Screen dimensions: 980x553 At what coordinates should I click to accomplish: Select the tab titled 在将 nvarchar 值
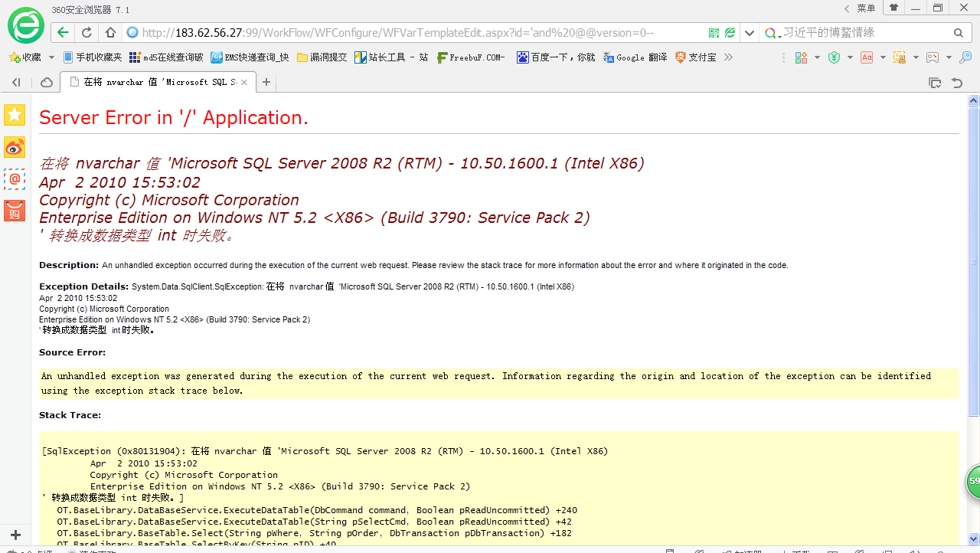point(159,82)
